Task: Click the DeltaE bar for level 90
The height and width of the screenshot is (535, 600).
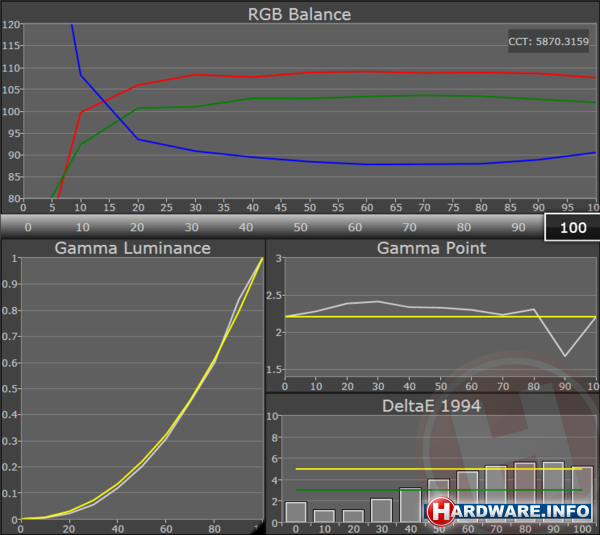Action: pos(553,492)
